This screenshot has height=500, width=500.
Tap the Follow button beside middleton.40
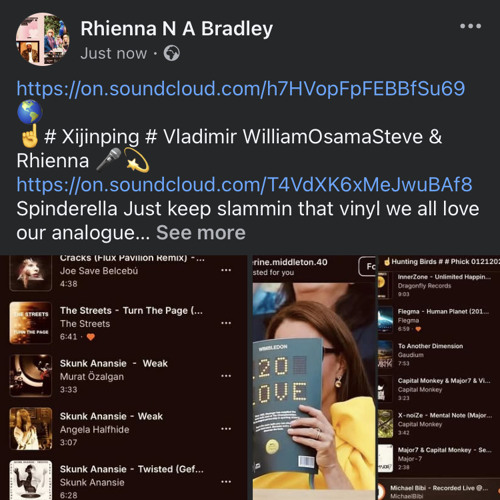coord(367,266)
